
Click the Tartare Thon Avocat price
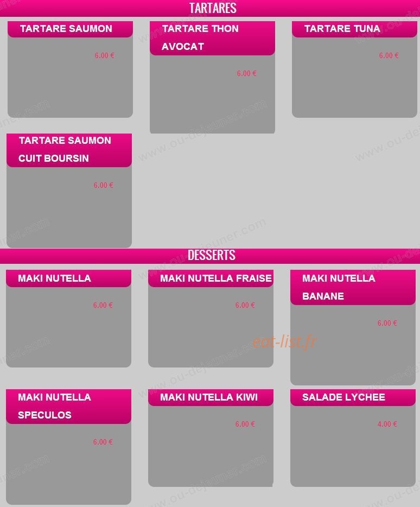coord(246,73)
